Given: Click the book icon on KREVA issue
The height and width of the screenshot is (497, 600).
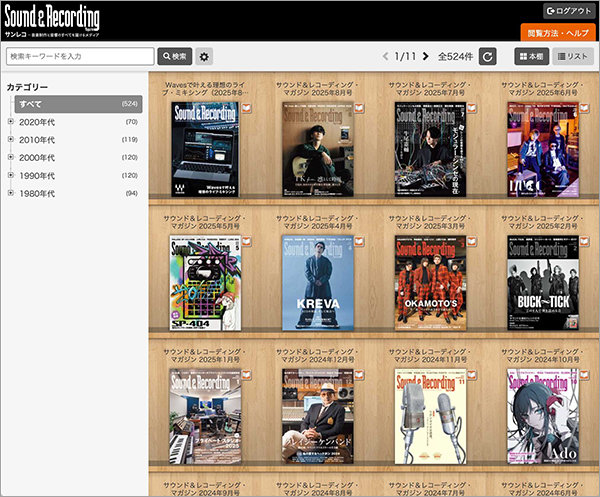Looking at the screenshot, I should [x=359, y=241].
